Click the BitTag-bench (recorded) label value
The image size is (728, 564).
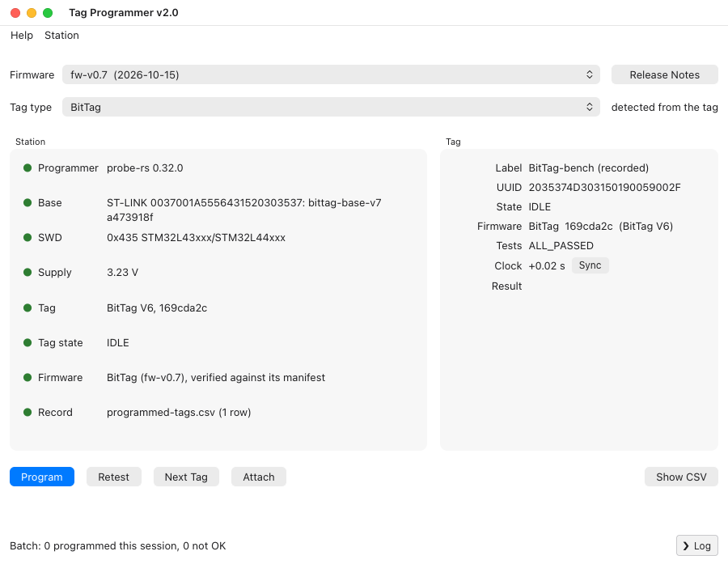[589, 168]
